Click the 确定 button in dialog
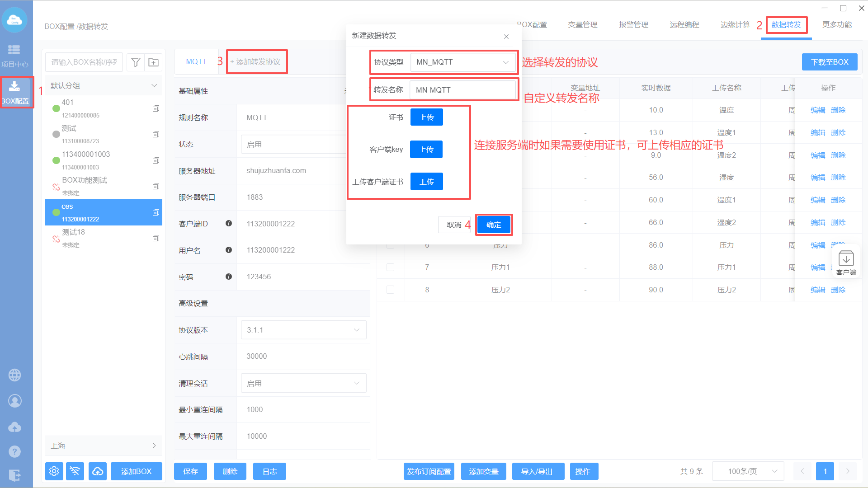The height and width of the screenshot is (488, 868). pyautogui.click(x=493, y=225)
